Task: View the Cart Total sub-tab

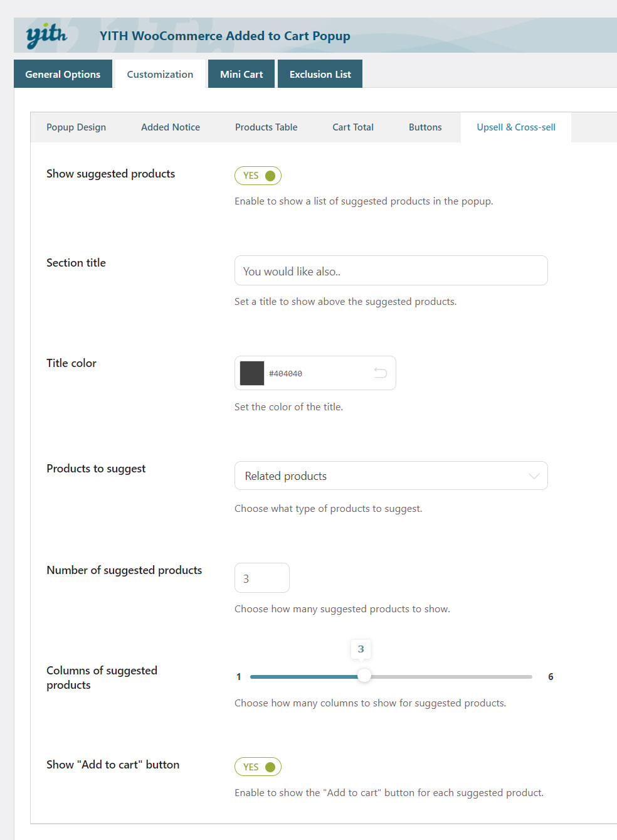Action: (353, 127)
